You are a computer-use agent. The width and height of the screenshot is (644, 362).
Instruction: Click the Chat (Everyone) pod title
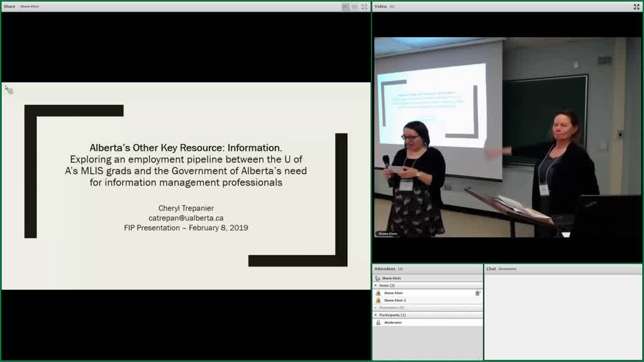(x=501, y=269)
